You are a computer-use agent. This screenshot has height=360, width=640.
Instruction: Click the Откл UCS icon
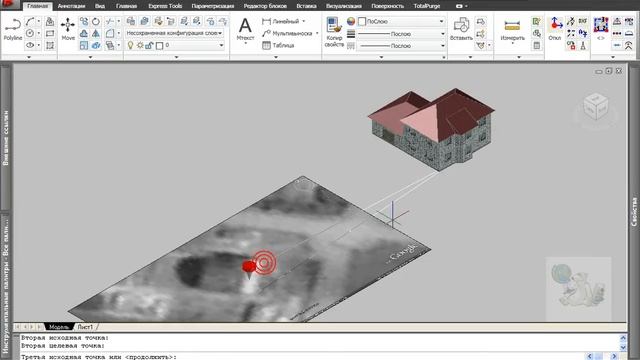click(554, 29)
